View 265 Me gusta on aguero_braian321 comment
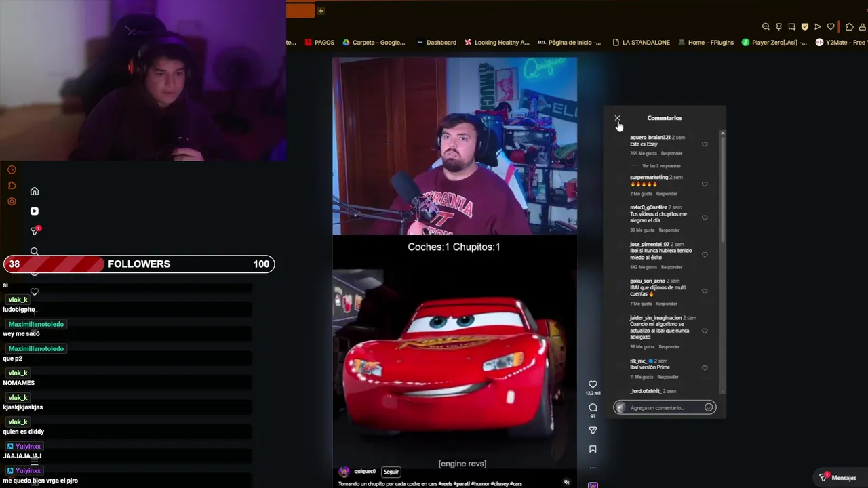 644,154
